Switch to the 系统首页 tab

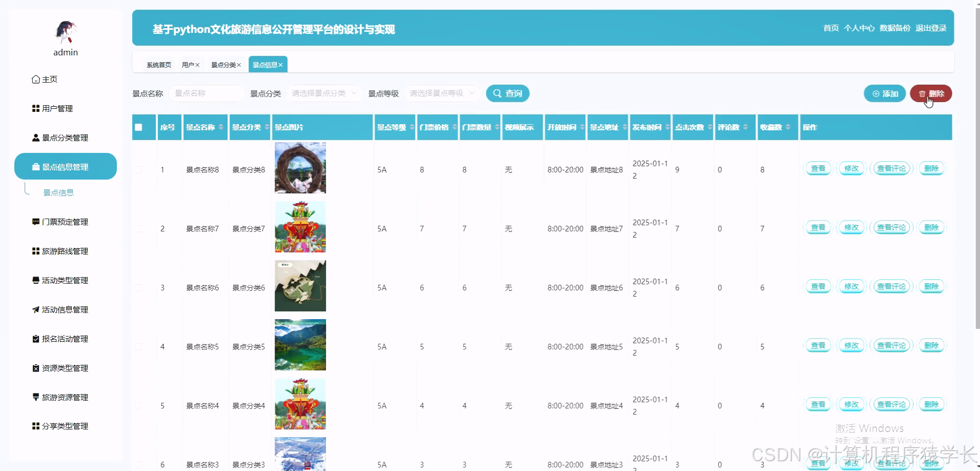pos(159,65)
